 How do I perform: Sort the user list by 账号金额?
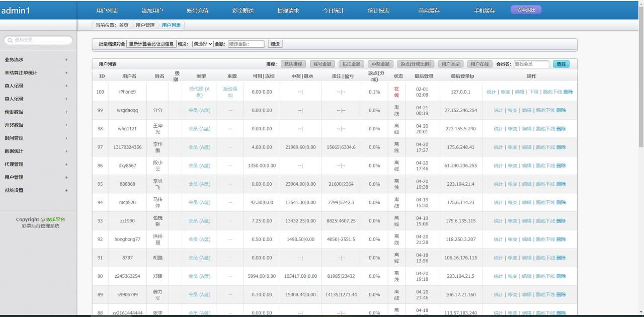(x=322, y=64)
